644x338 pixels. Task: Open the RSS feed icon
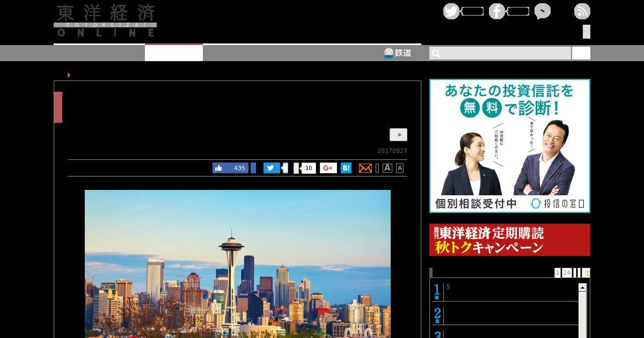point(582,11)
